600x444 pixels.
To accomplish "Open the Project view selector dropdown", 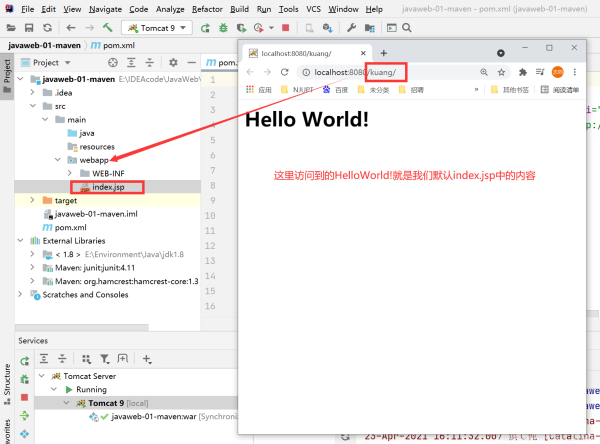I will pos(67,62).
